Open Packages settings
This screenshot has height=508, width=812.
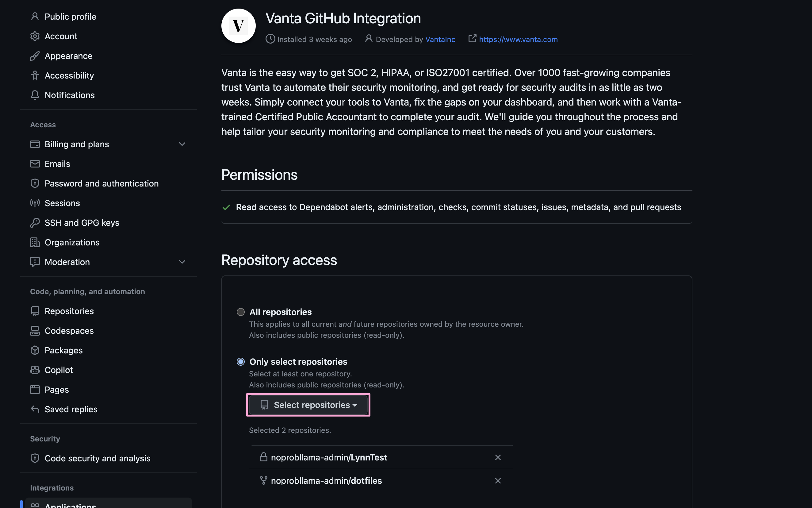tap(63, 350)
